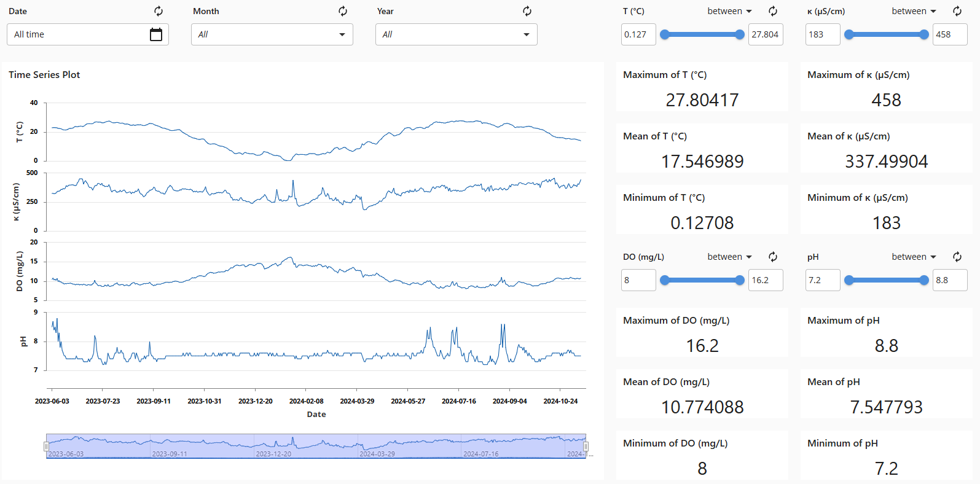This screenshot has width=980, height=484.
Task: Reset the Month filter
Action: pyautogui.click(x=343, y=11)
